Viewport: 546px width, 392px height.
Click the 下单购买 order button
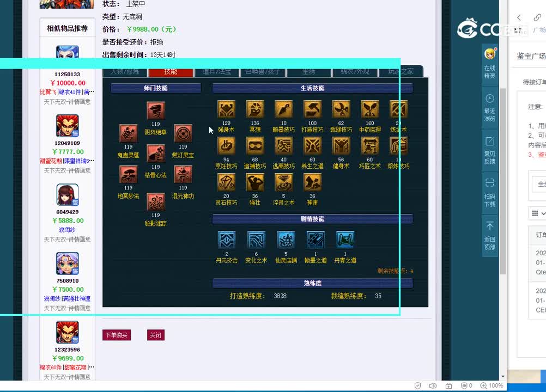click(x=117, y=335)
